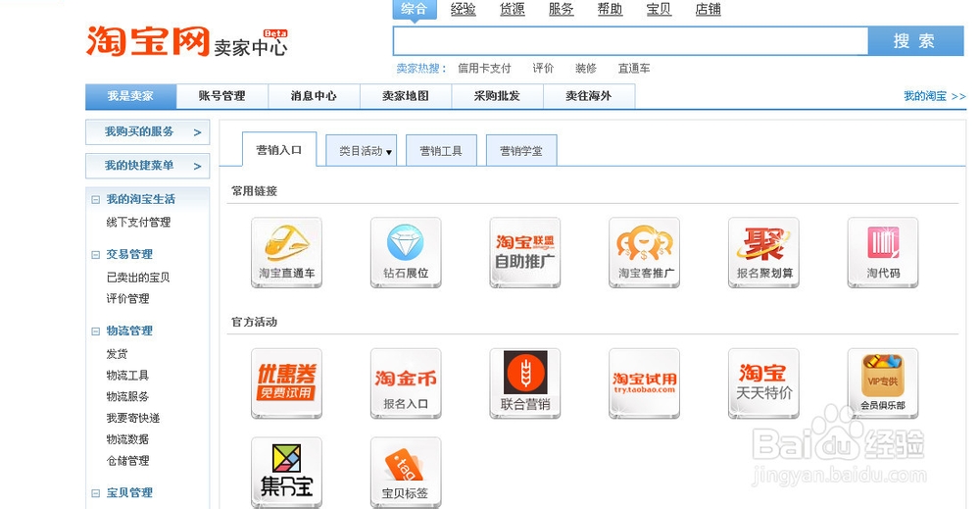Viewport: 980px width, 509px height.
Task: Open 淘代码 barcode icon
Action: (883, 253)
